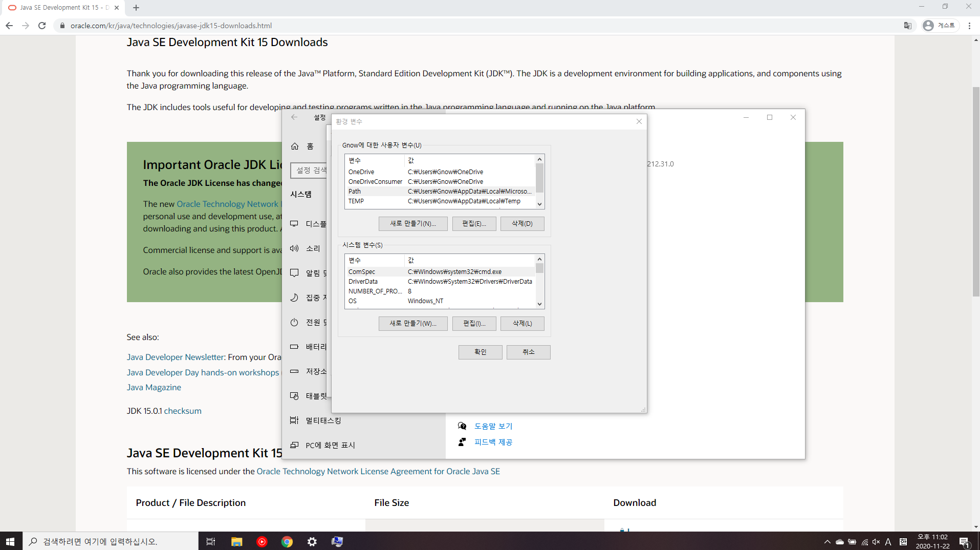Open Task View on the taskbar

coord(210,541)
